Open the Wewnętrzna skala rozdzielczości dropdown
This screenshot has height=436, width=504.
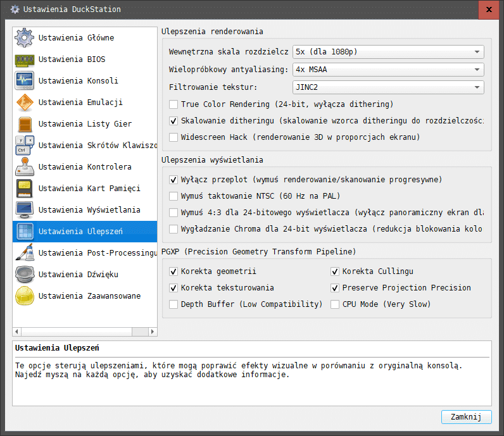(x=388, y=52)
